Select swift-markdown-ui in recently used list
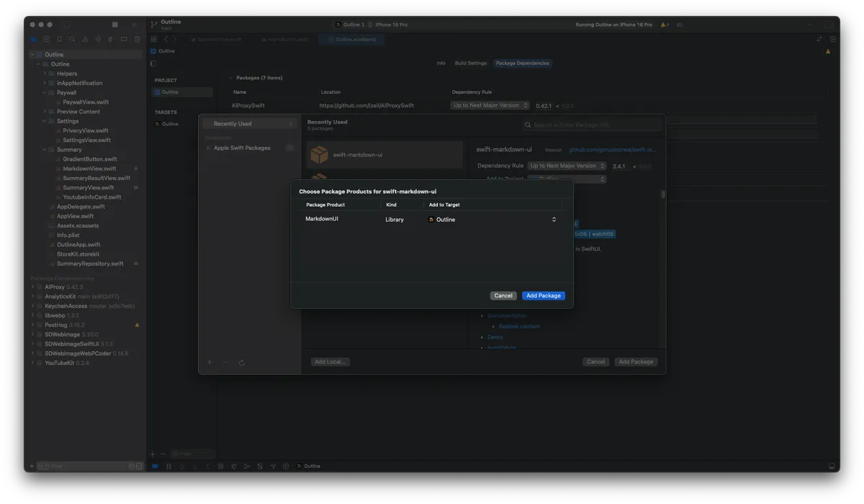This screenshot has width=864, height=504. (x=385, y=155)
